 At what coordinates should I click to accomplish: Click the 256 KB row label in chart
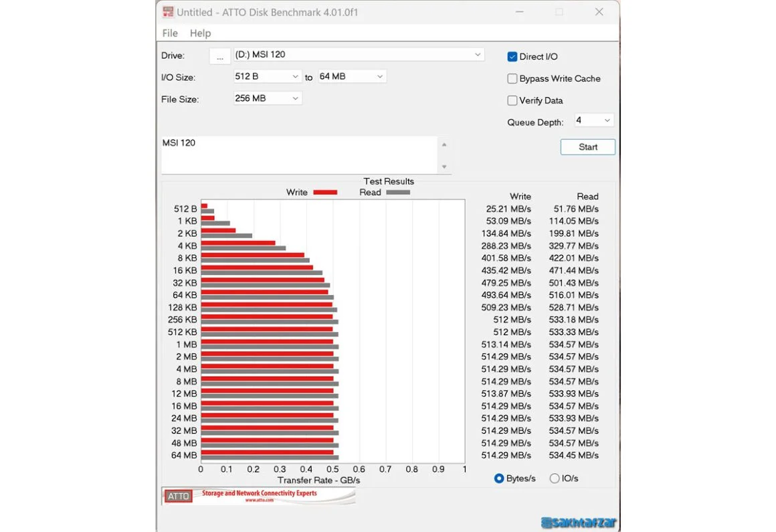[182, 320]
